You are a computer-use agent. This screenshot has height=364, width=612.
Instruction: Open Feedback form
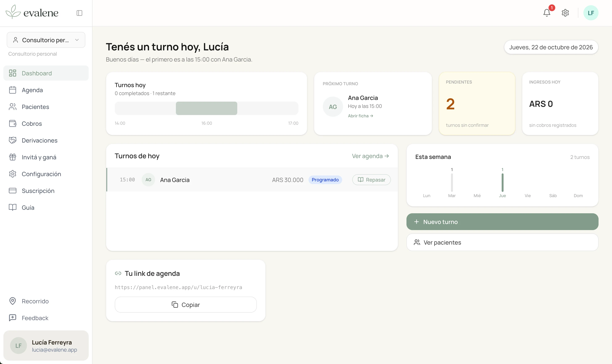[46, 318]
